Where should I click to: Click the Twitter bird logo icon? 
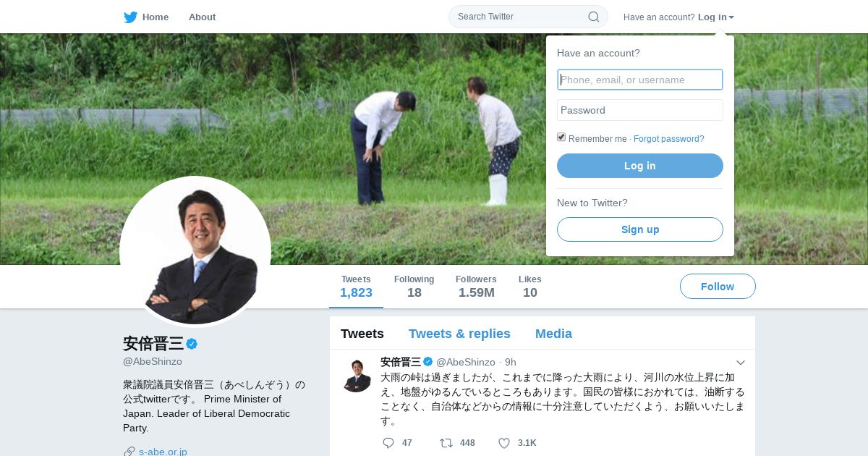(130, 17)
